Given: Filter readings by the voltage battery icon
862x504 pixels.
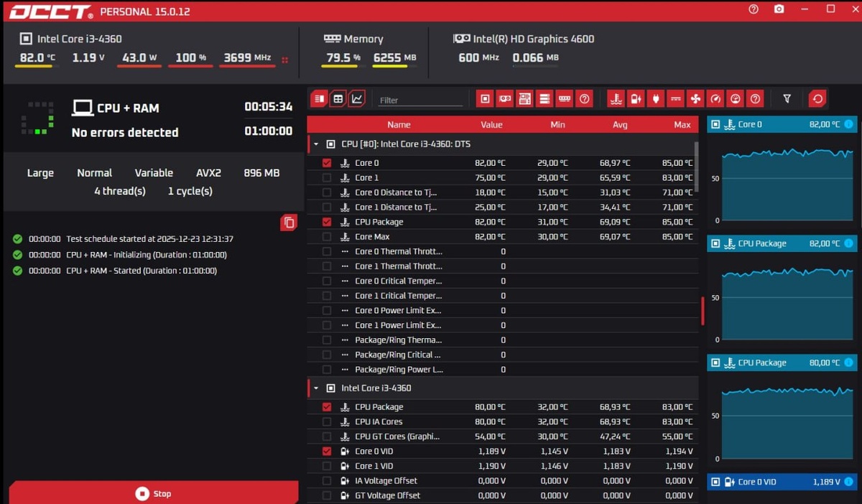Looking at the screenshot, I should 636,98.
